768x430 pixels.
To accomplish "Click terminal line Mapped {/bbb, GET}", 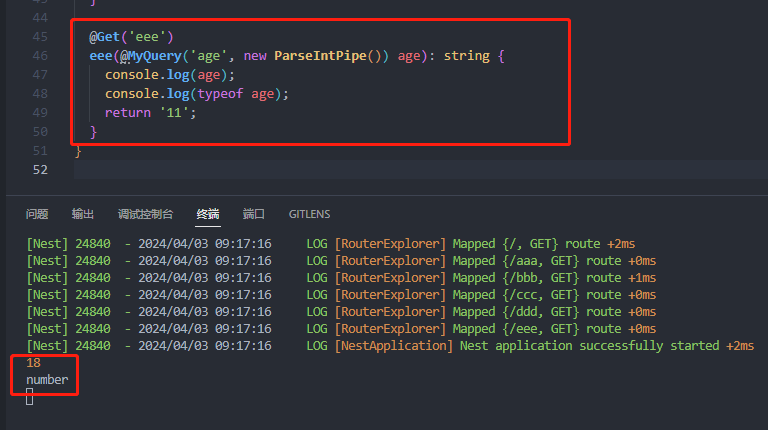I will point(341,278).
